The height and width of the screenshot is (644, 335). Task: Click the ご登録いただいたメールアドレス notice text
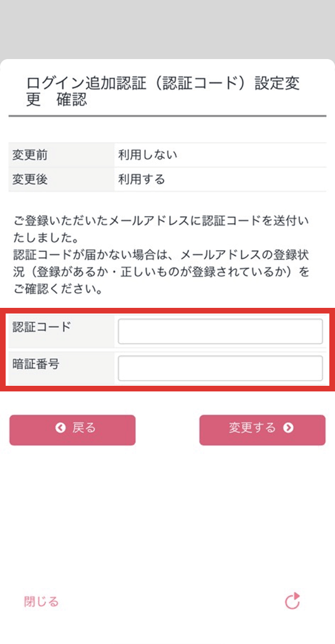[161, 229]
